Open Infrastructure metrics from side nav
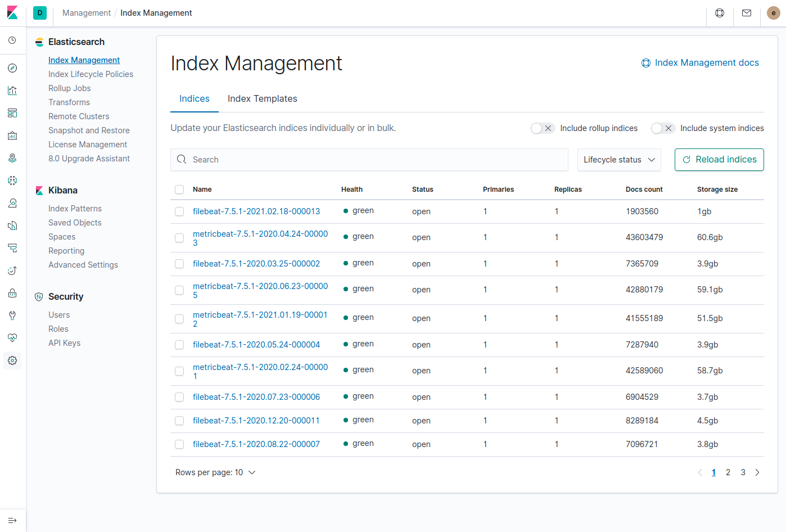The width and height of the screenshot is (786, 532). pos(12,203)
